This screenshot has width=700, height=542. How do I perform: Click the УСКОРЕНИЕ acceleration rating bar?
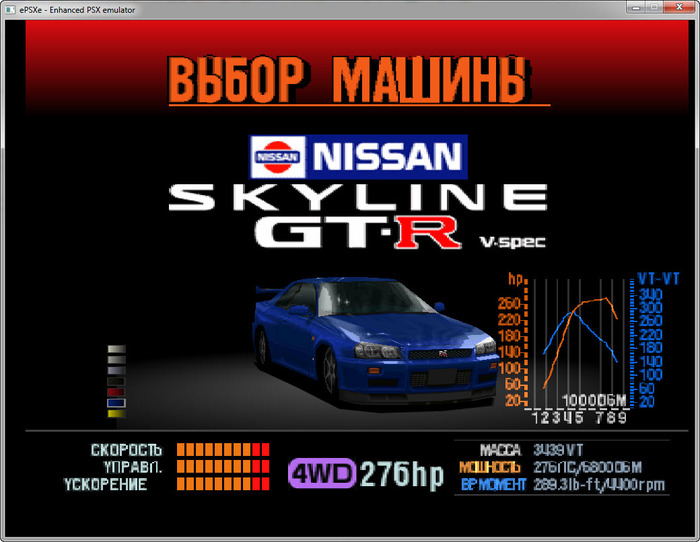pyautogui.click(x=223, y=484)
